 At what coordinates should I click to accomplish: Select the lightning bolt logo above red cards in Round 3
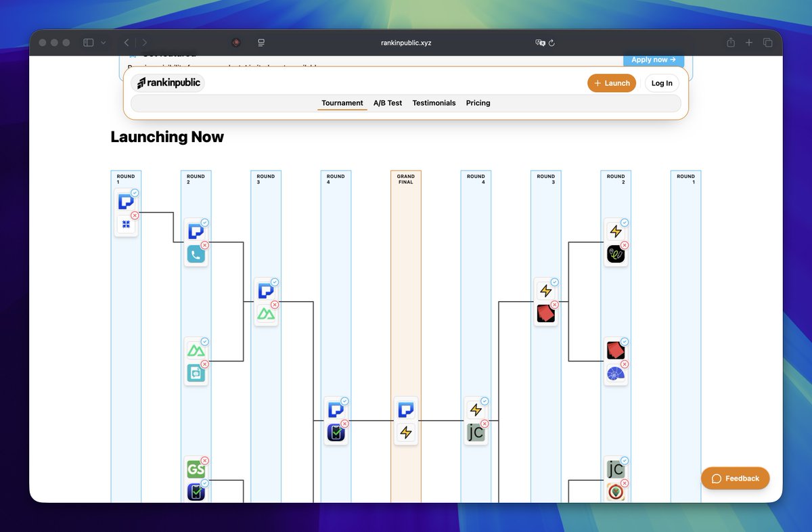pos(546,291)
